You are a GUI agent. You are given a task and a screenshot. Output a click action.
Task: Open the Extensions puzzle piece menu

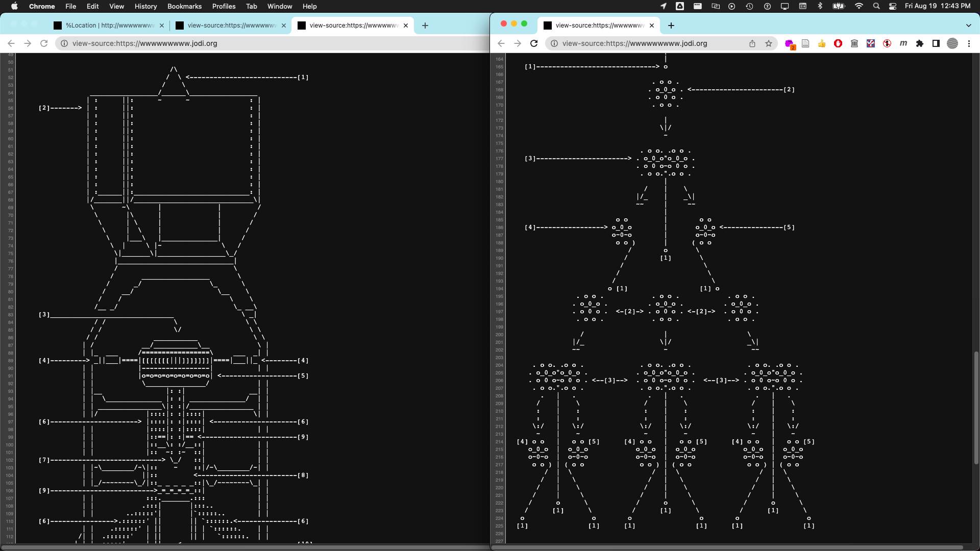920,43
